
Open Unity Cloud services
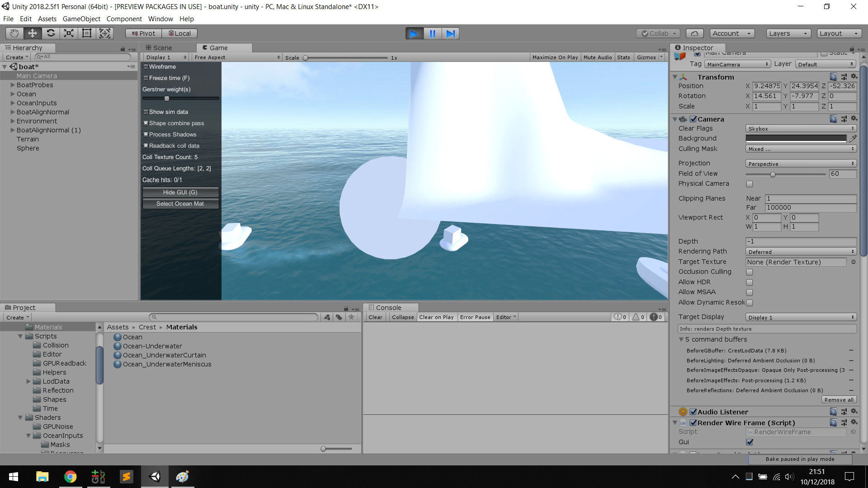point(694,33)
